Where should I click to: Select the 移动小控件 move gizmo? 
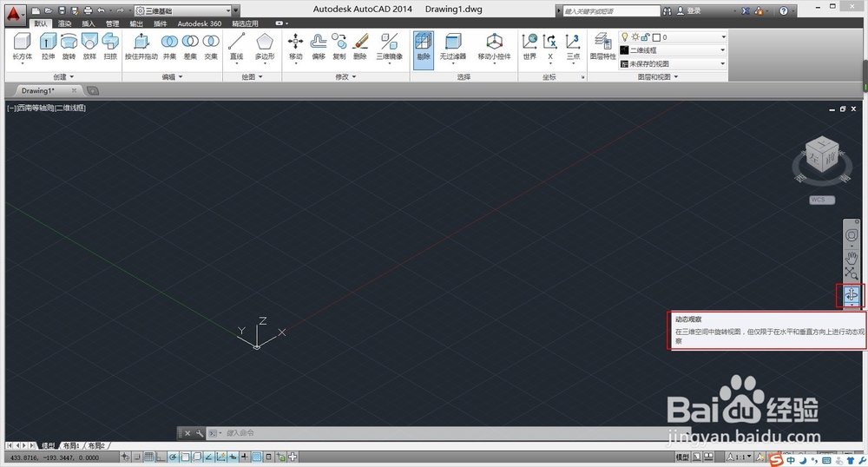pyautogui.click(x=495, y=47)
